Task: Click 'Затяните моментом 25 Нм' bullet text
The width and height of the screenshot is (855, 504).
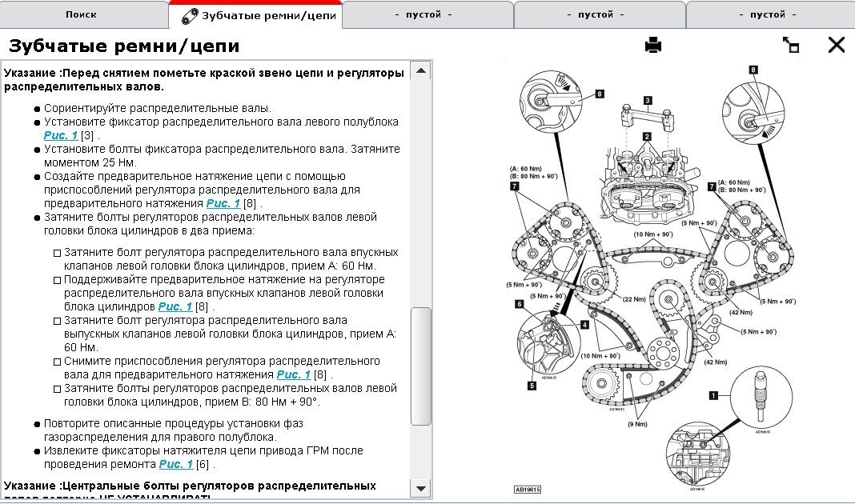Action: coord(222,155)
